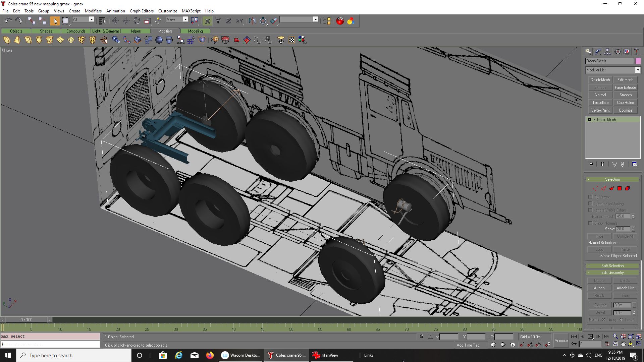Switch to the Modeling tab
The image size is (644, 362).
[195, 31]
